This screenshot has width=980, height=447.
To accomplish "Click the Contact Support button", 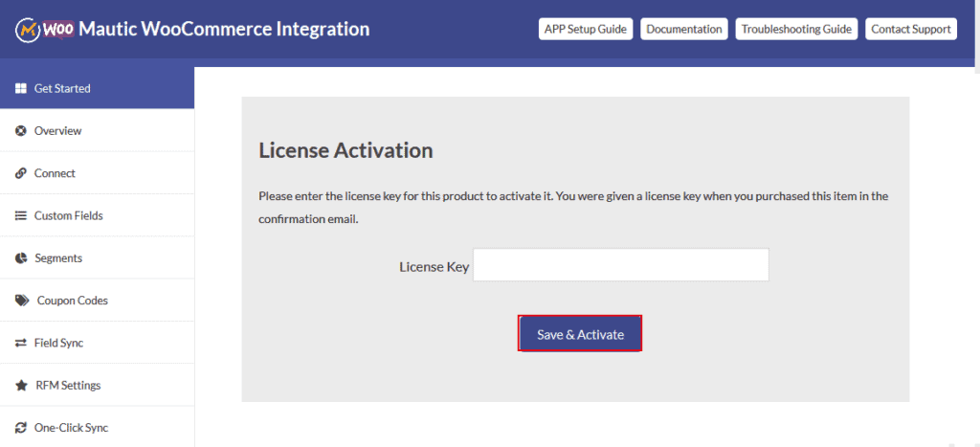I will tap(911, 29).
